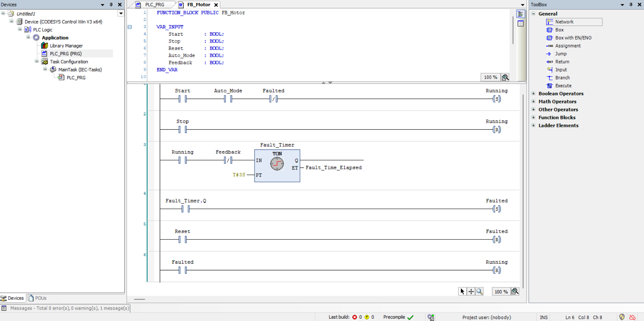Open the Devices panel dropdown menu
This screenshot has width=644, height=321.
pos(102,5)
